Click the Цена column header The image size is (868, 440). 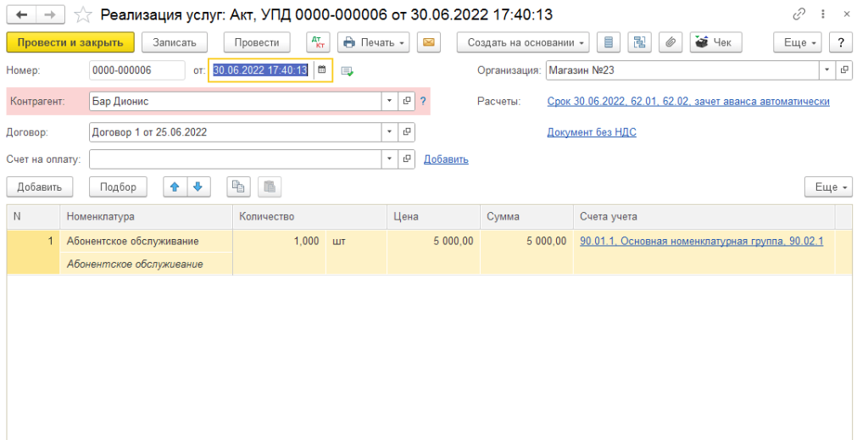click(x=433, y=217)
